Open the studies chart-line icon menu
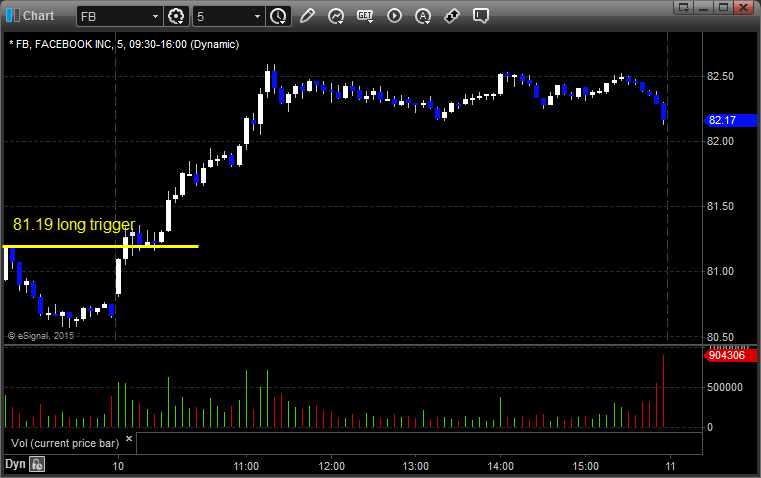Viewport: 761px width, 478px height. point(336,16)
